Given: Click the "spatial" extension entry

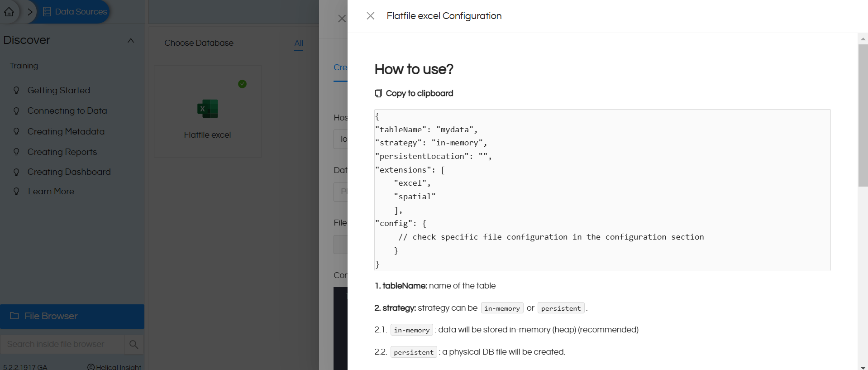Looking at the screenshot, I should tap(415, 197).
